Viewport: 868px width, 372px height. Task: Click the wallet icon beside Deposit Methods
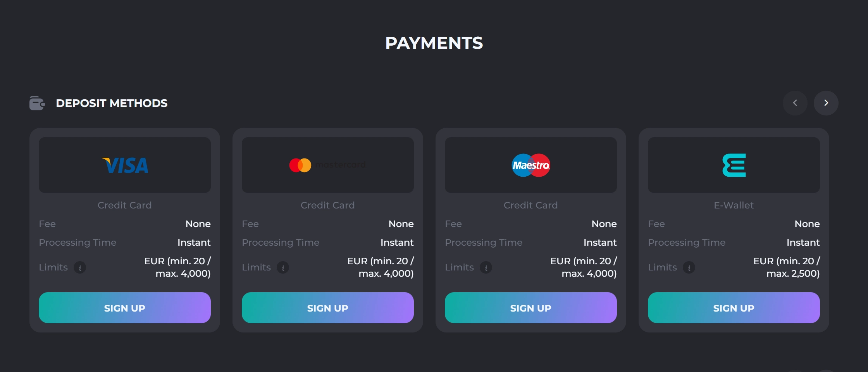37,103
